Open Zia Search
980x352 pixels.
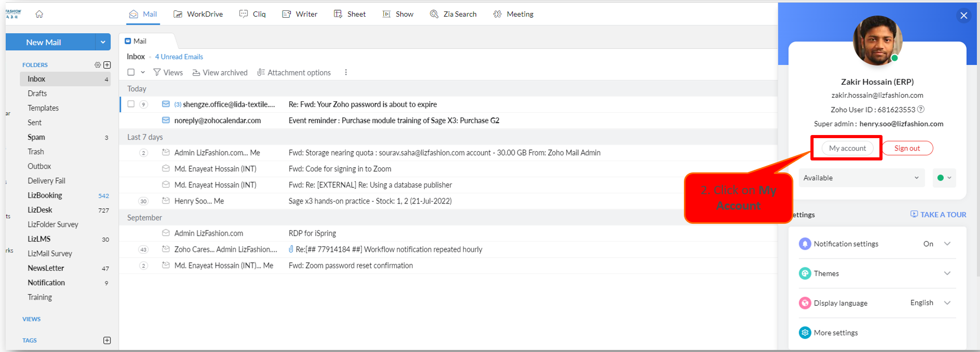point(453,14)
